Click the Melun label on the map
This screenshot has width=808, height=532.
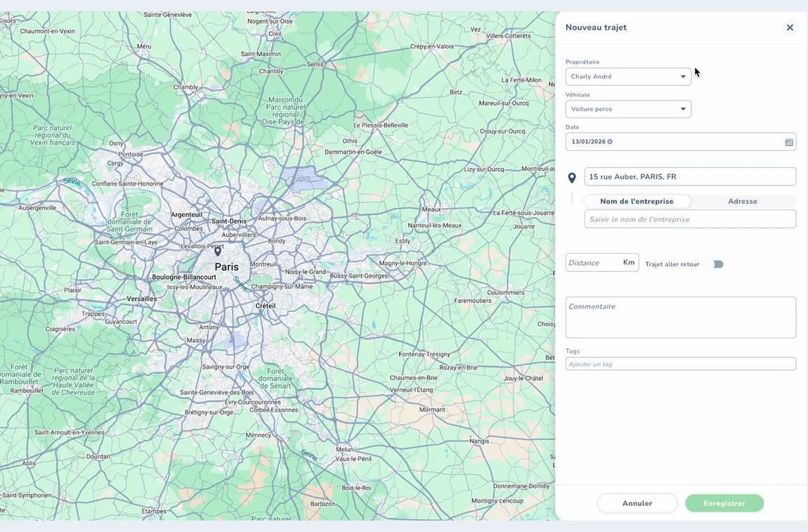tap(344, 450)
